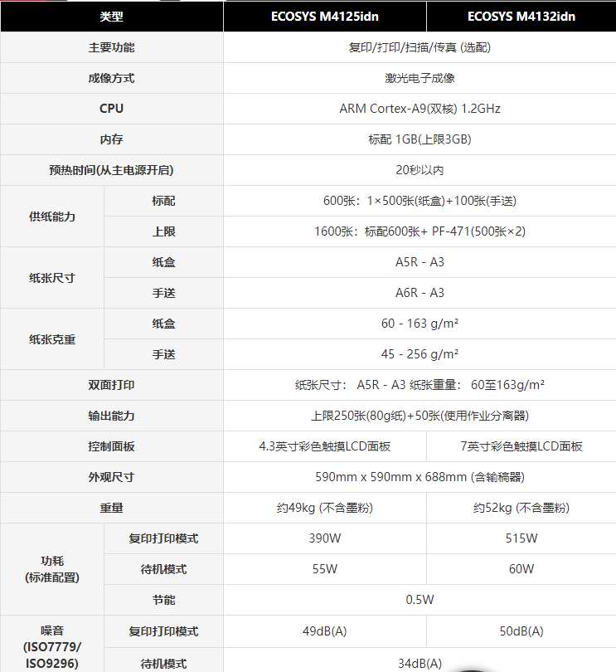Click the 上限 sub-label under 供纸能力
Viewport: 616px width, 672px height.
coord(163,231)
